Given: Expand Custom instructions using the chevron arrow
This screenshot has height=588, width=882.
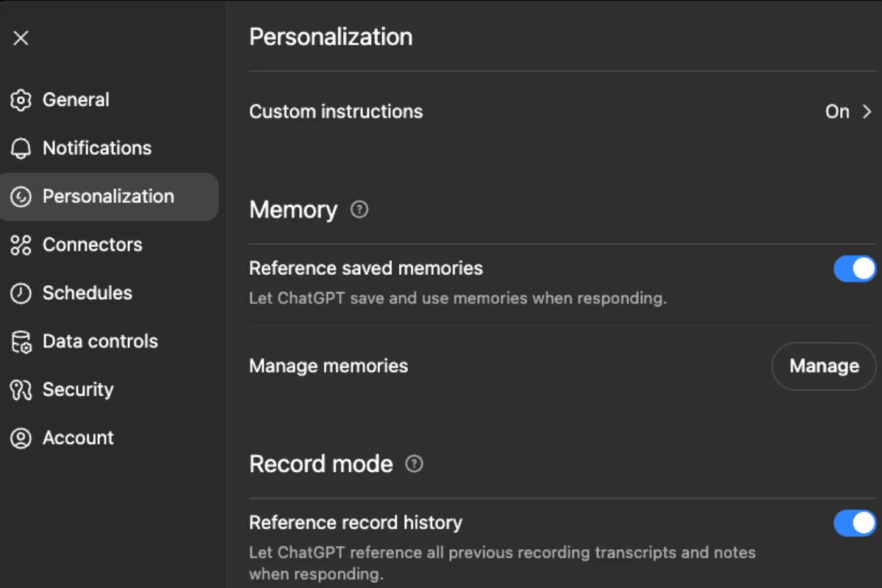Looking at the screenshot, I should click(x=867, y=112).
